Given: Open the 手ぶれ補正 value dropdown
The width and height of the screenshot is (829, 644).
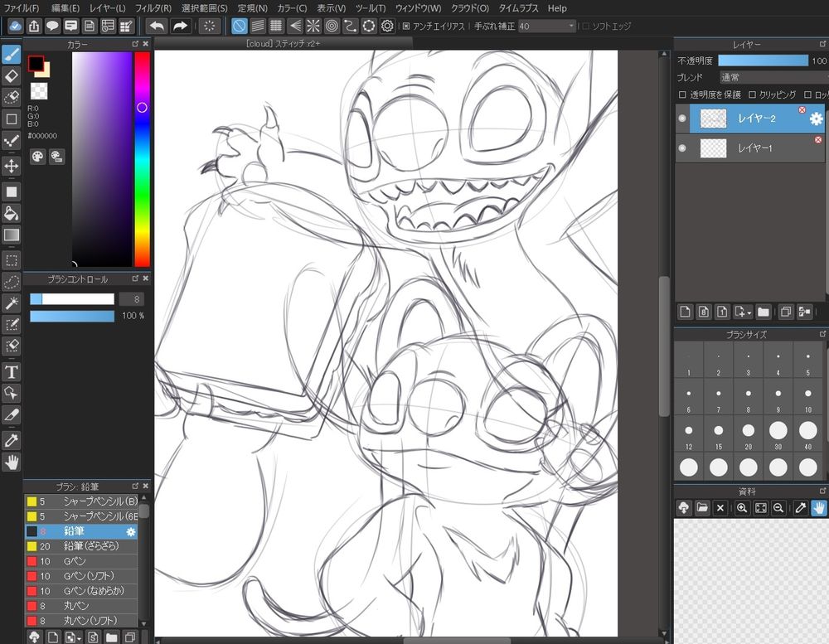Looking at the screenshot, I should (x=546, y=26).
